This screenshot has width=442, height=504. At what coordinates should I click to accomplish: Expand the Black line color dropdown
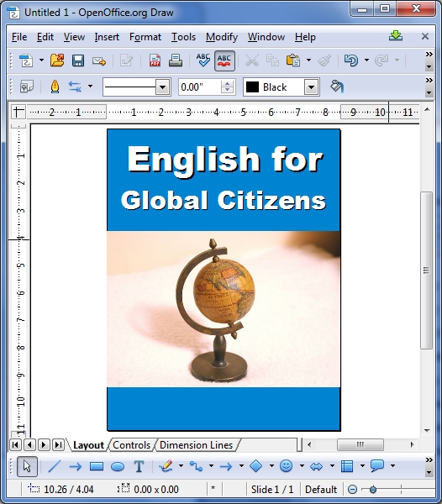(x=311, y=87)
